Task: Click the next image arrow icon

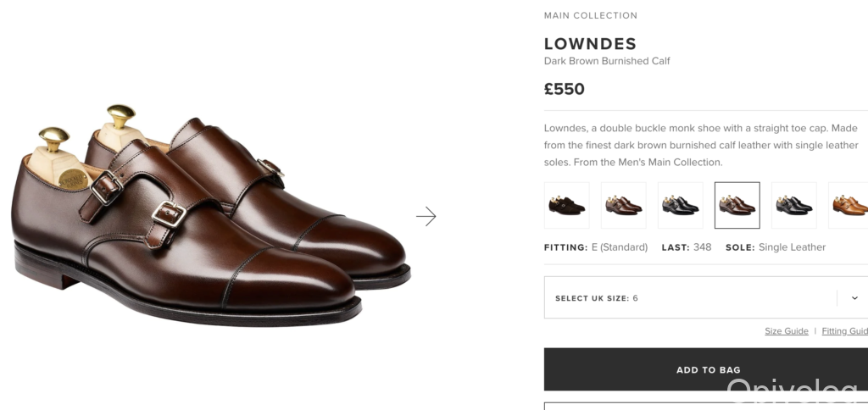Action: tap(426, 217)
